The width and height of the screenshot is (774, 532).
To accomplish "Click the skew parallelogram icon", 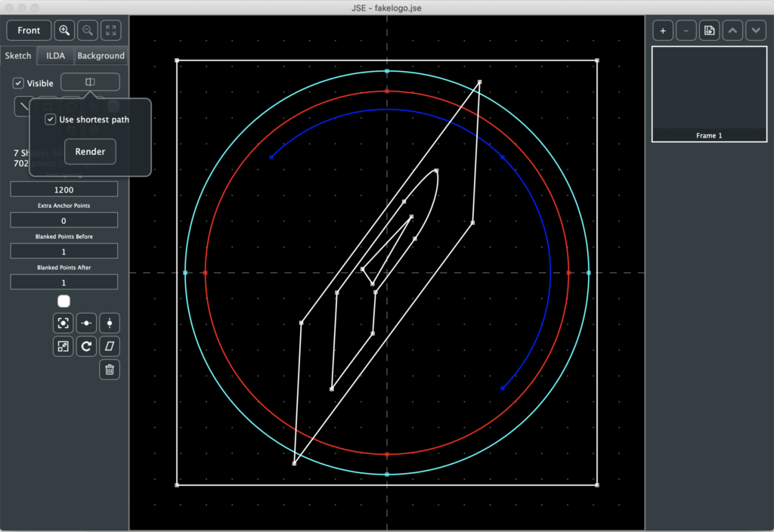I will [110, 347].
